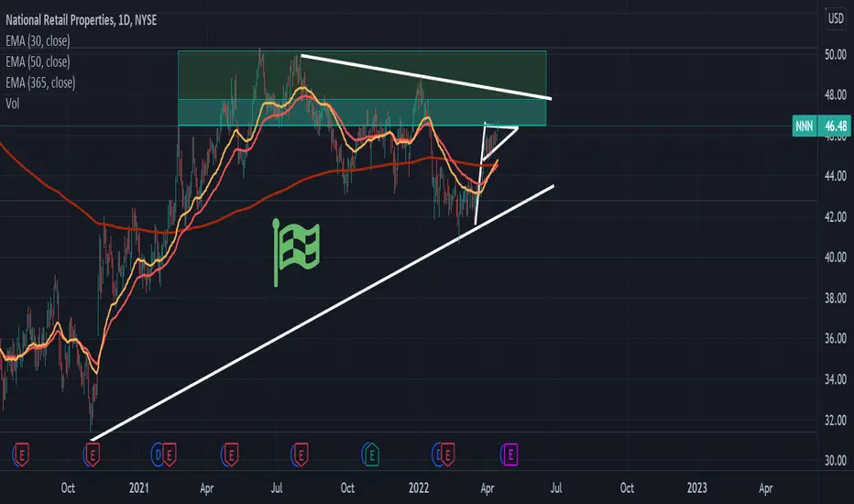Viewport: 854px width, 504px height.
Task: Click the 36.00 price scale label
Action: coord(835,338)
